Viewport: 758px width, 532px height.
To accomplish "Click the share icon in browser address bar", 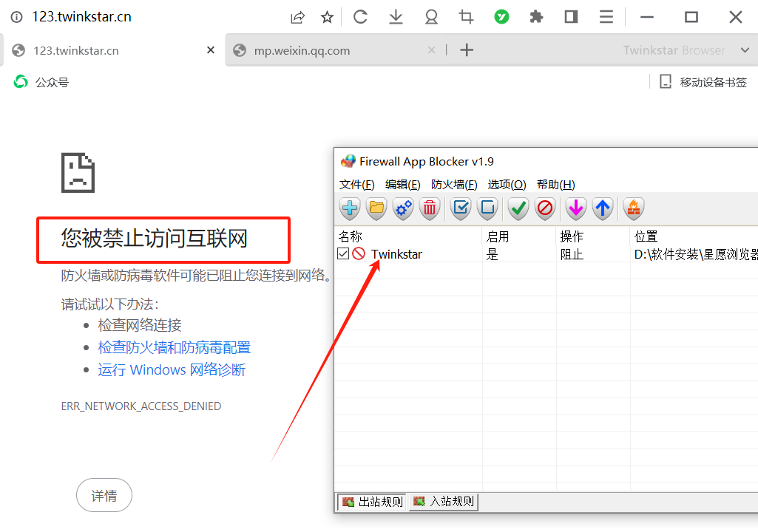I will [298, 18].
